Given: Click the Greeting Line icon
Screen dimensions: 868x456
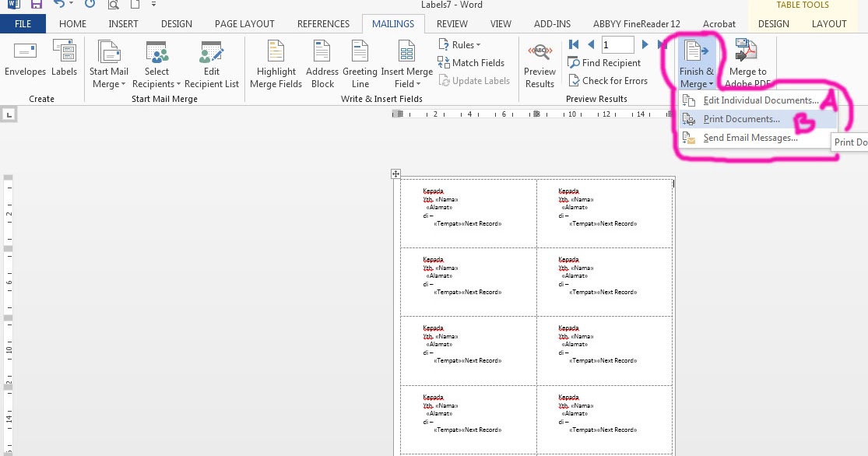Looking at the screenshot, I should tap(360, 65).
